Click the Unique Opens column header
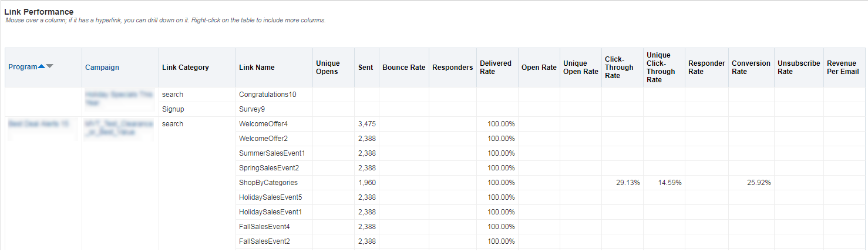Viewport: 868px width, 252px height. click(x=328, y=68)
